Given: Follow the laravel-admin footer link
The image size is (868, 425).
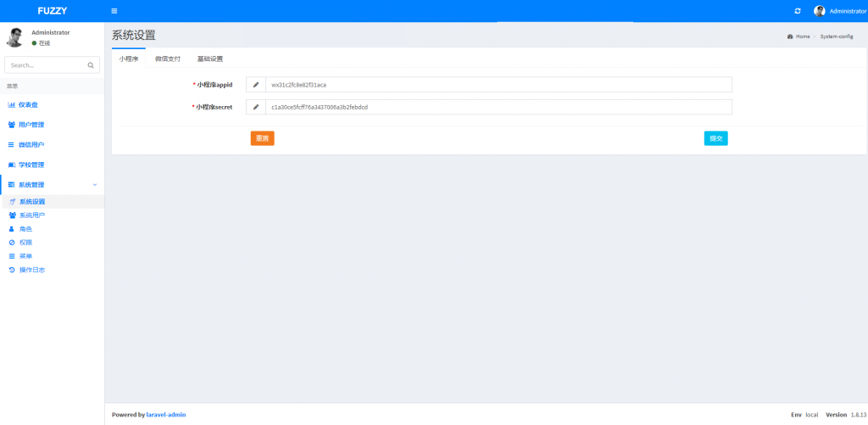Looking at the screenshot, I should [166, 415].
